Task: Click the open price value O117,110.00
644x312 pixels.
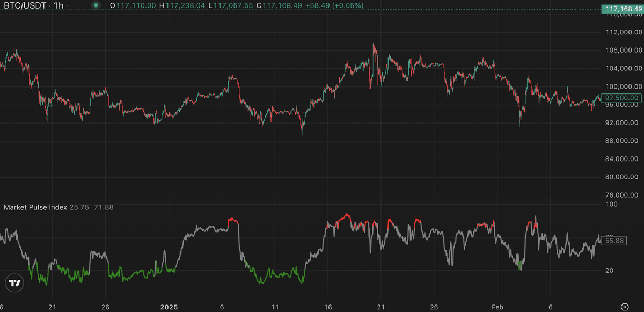Action: tap(133, 5)
